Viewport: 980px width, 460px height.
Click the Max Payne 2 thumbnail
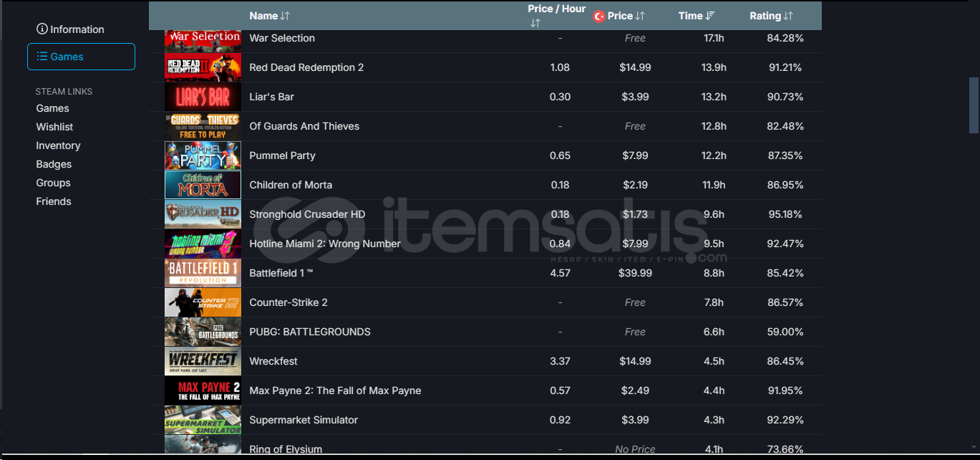[203, 390]
